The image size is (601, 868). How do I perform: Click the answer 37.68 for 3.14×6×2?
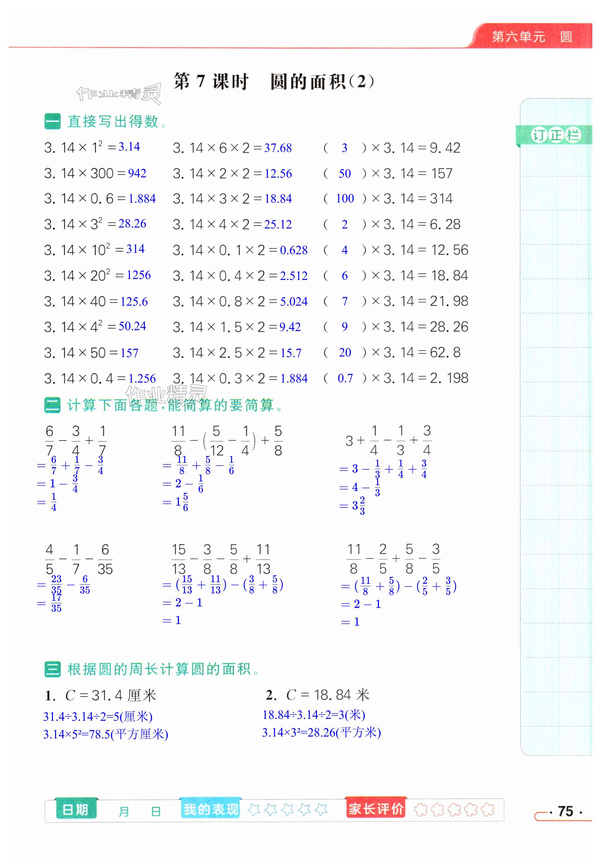(x=278, y=148)
